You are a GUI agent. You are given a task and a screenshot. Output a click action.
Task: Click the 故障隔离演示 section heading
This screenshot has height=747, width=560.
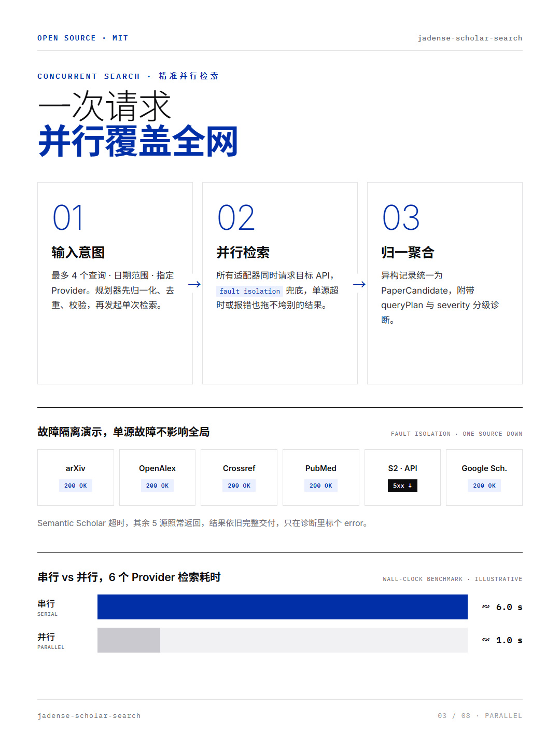123,432
